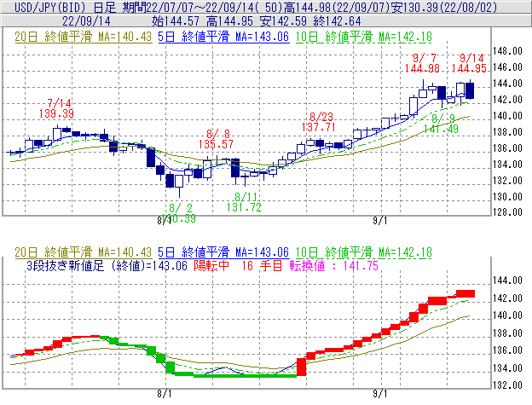Click the 安130.39(22/08/02) period low text

[x=444, y=7]
